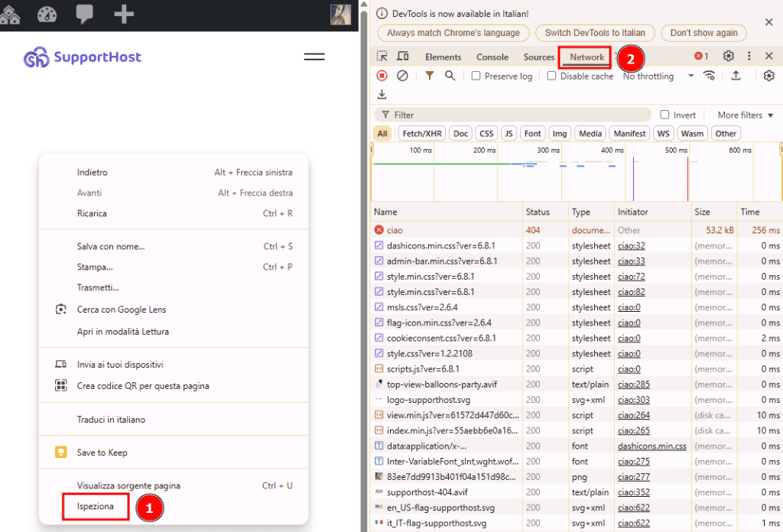The height and width of the screenshot is (532, 783).
Task: Click the inspect element selector icon
Action: (382, 57)
